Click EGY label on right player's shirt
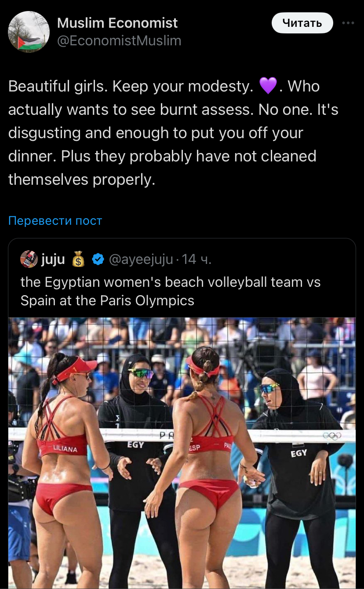Screen dimensions: 364x589 pos(299,453)
